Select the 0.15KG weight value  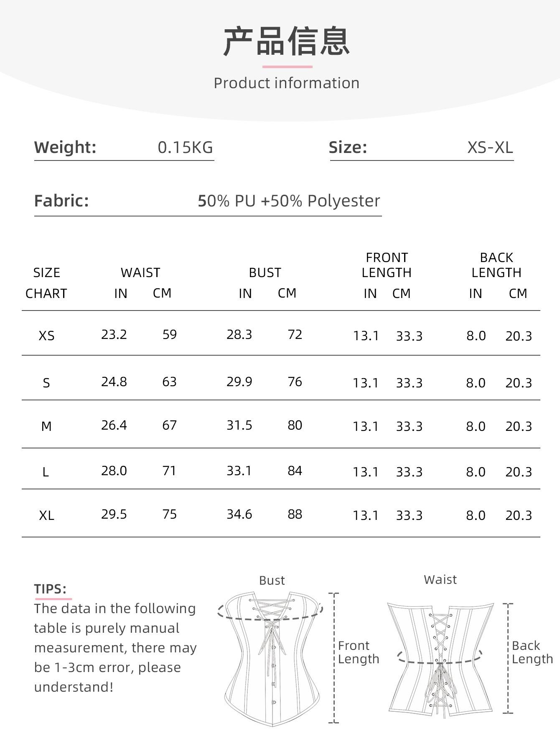(x=185, y=148)
